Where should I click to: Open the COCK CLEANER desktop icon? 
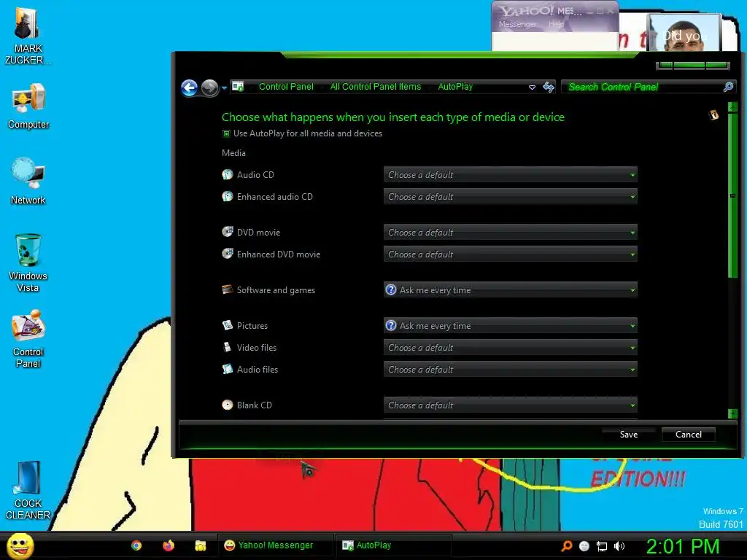(x=28, y=491)
